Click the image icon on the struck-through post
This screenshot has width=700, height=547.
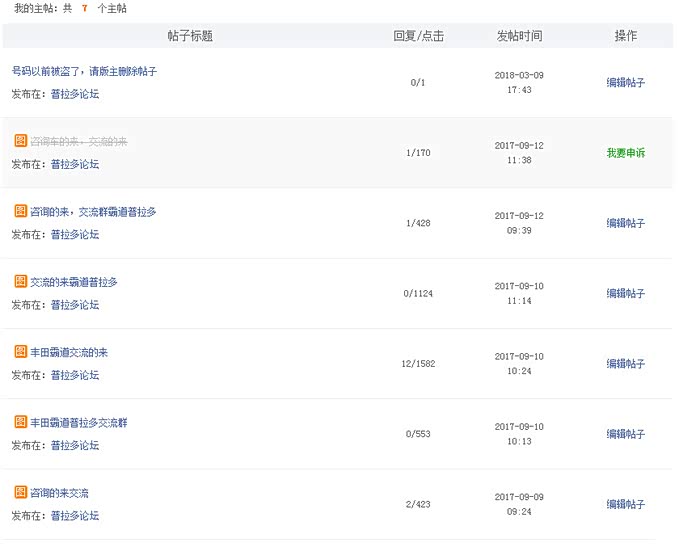coord(20,141)
